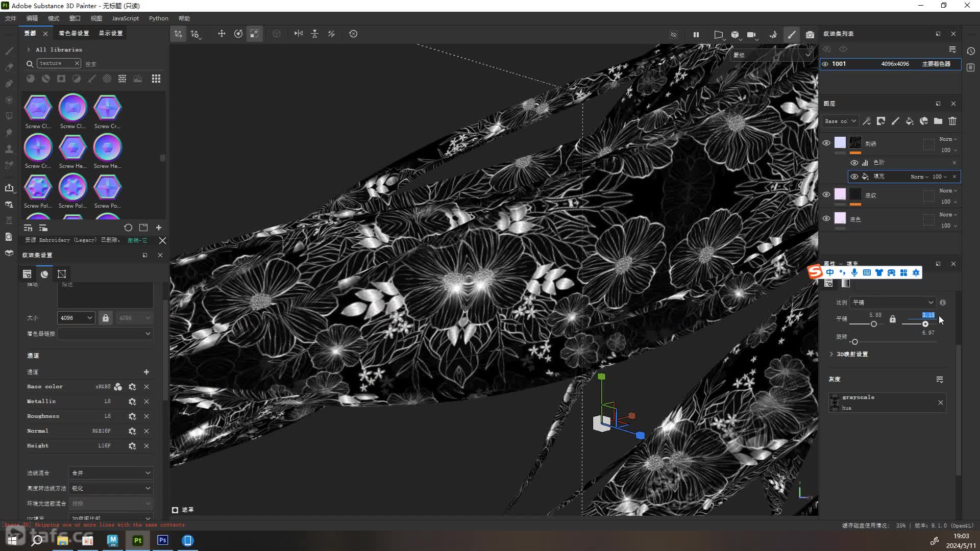Expand the 3D映射设置 section

coord(831,354)
